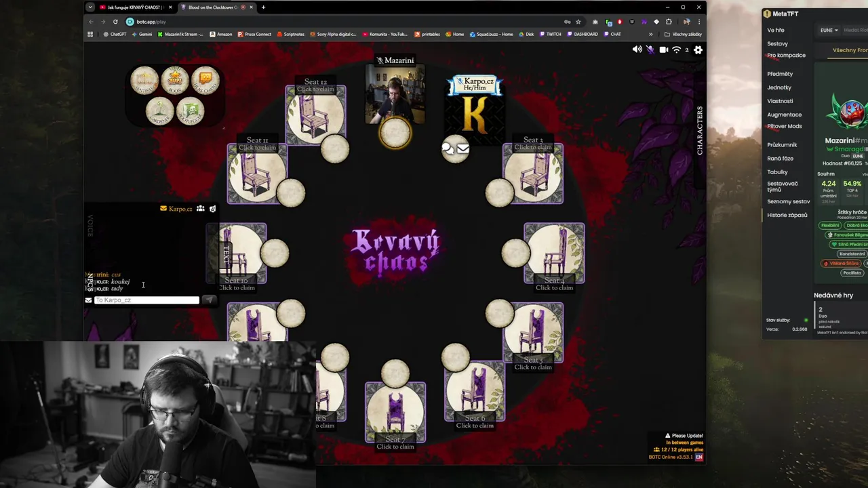Viewport: 868px width, 488px height.
Task: Toggle the video camera icon
Action: click(x=664, y=49)
